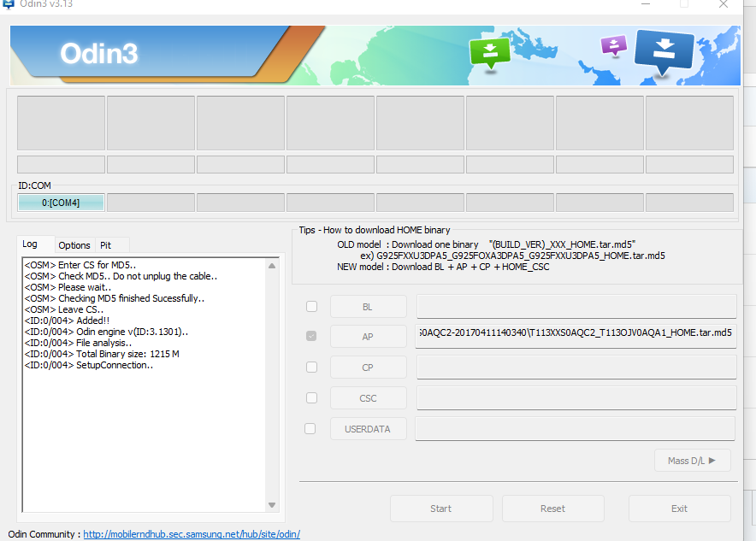Image resolution: width=756 pixels, height=541 pixels.
Task: Click the log scrollbar down arrow
Action: (272, 505)
